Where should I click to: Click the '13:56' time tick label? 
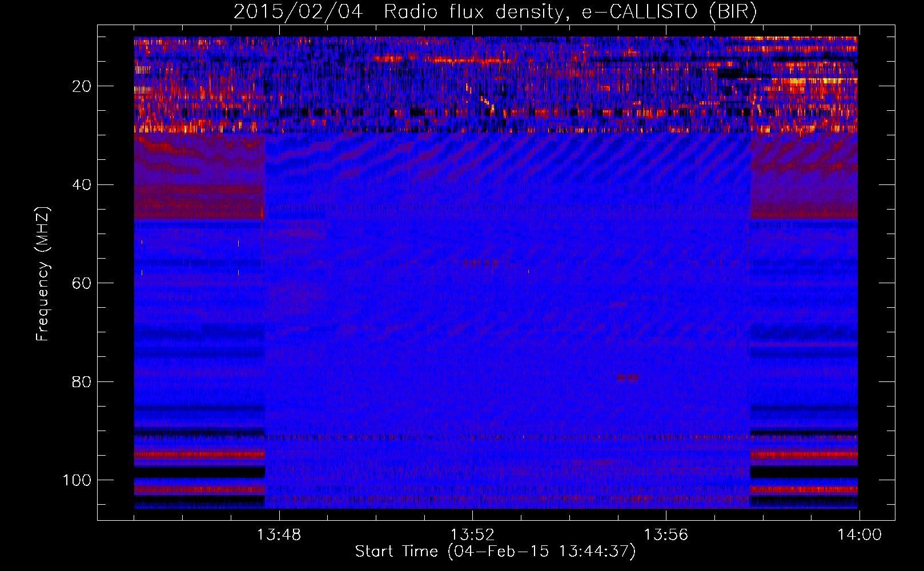[666, 535]
